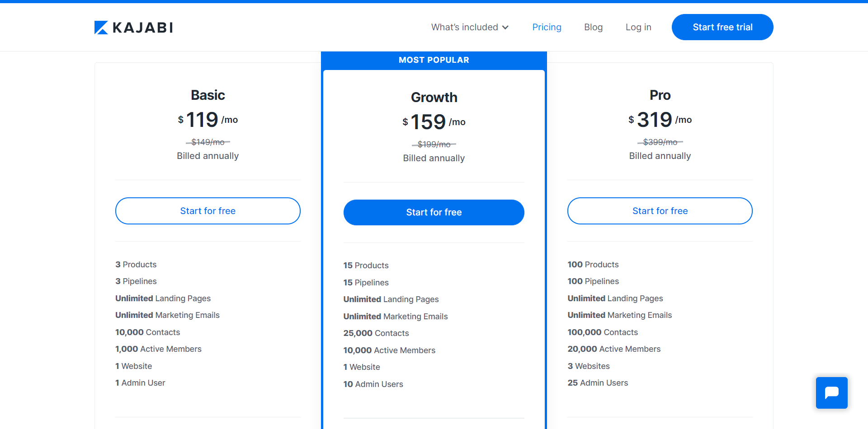This screenshot has width=868, height=429.
Task: Click '1 Admin User' feature
Action: [140, 383]
